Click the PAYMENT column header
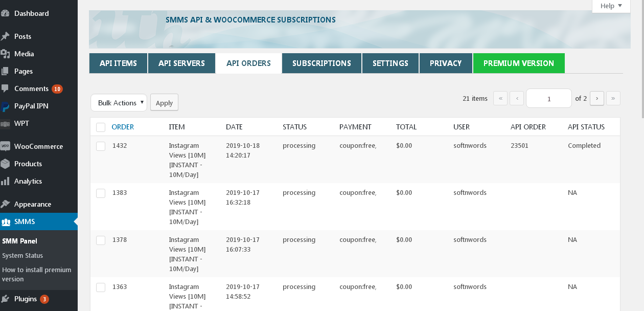Image resolution: width=644 pixels, height=311 pixels. click(x=355, y=127)
